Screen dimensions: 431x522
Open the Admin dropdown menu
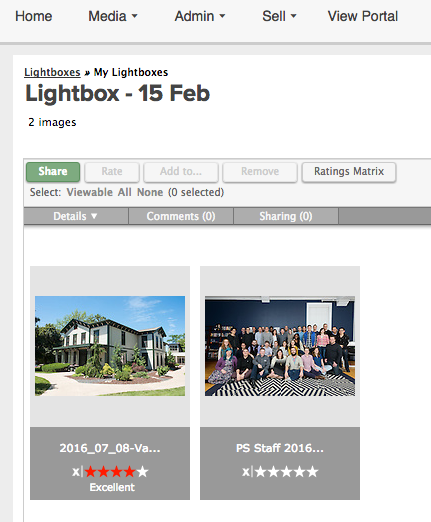pyautogui.click(x=200, y=16)
